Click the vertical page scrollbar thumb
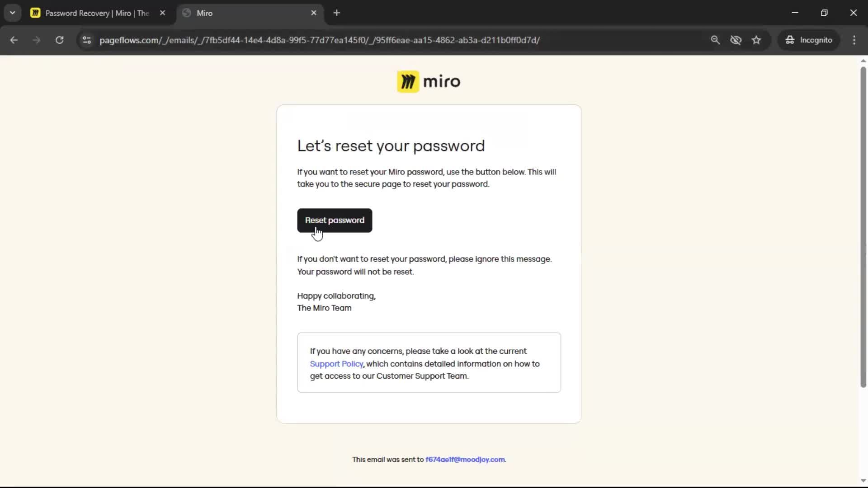868x488 pixels. tap(863, 227)
